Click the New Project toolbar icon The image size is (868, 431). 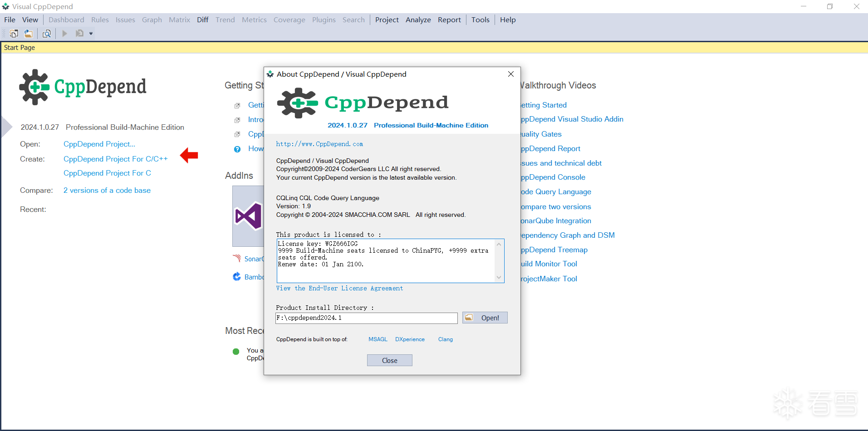pos(14,34)
